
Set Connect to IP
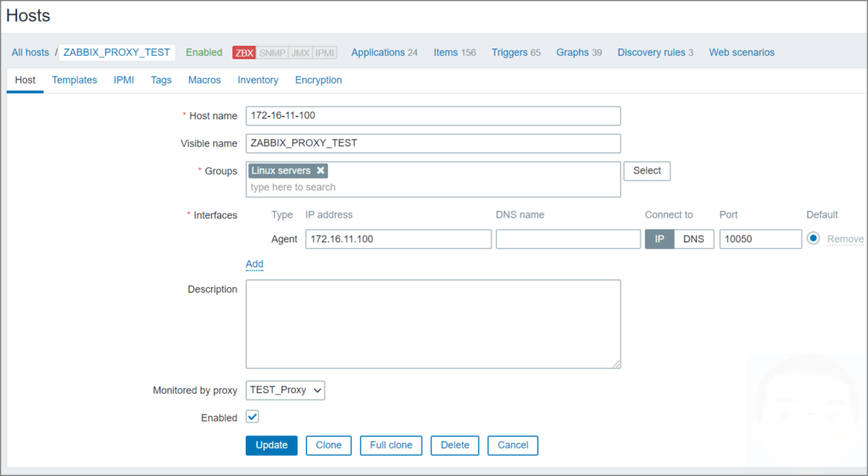(x=659, y=239)
